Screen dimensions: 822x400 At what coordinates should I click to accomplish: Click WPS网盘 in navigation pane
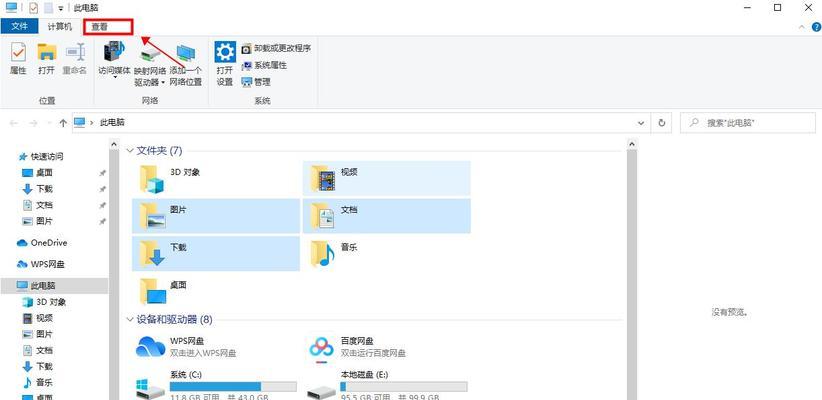point(47,264)
